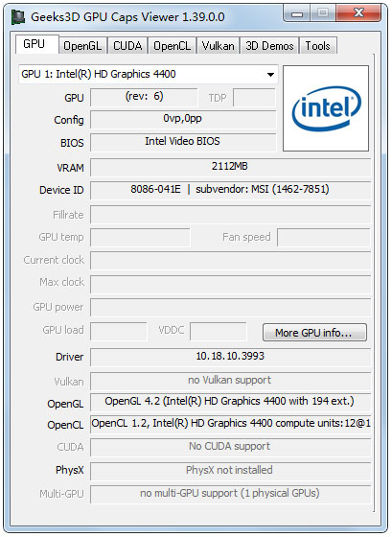
Task: Switch to the CUDA tab
Action: (x=127, y=46)
